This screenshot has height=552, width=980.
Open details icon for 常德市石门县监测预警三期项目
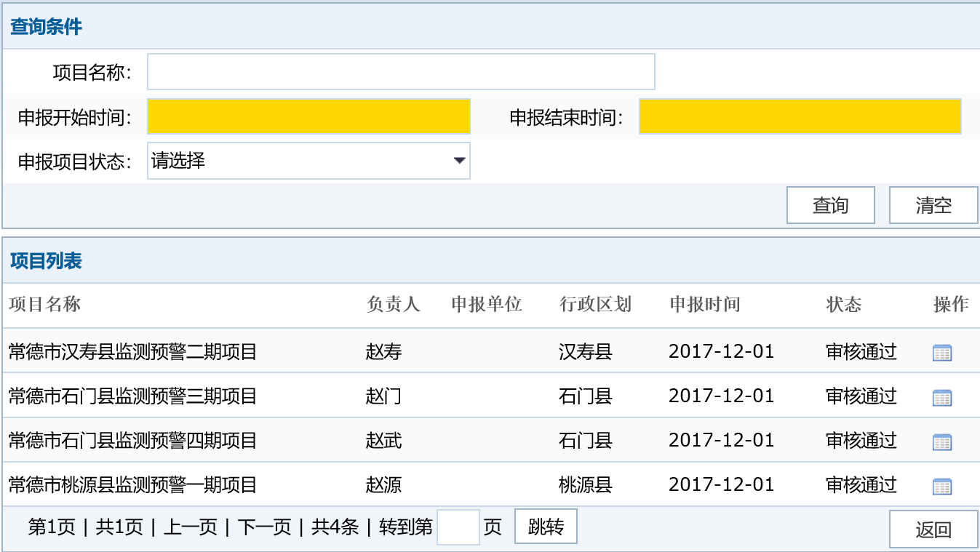pyautogui.click(x=943, y=396)
